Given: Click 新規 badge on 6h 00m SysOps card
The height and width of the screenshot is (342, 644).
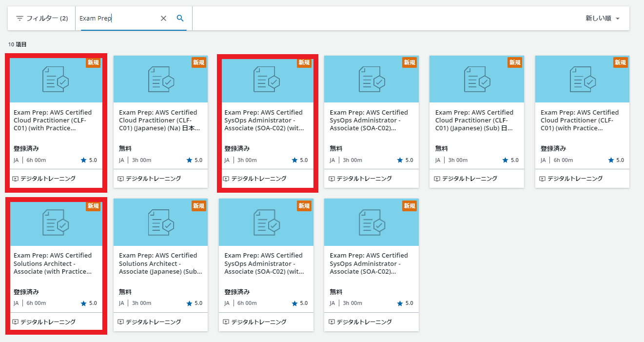Looking at the screenshot, I should tap(304, 206).
